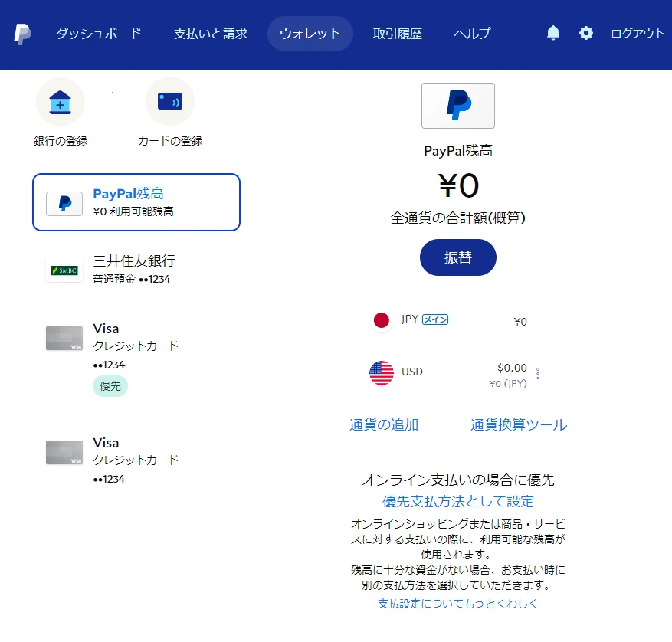Click the カードの登録 label

[x=170, y=141]
